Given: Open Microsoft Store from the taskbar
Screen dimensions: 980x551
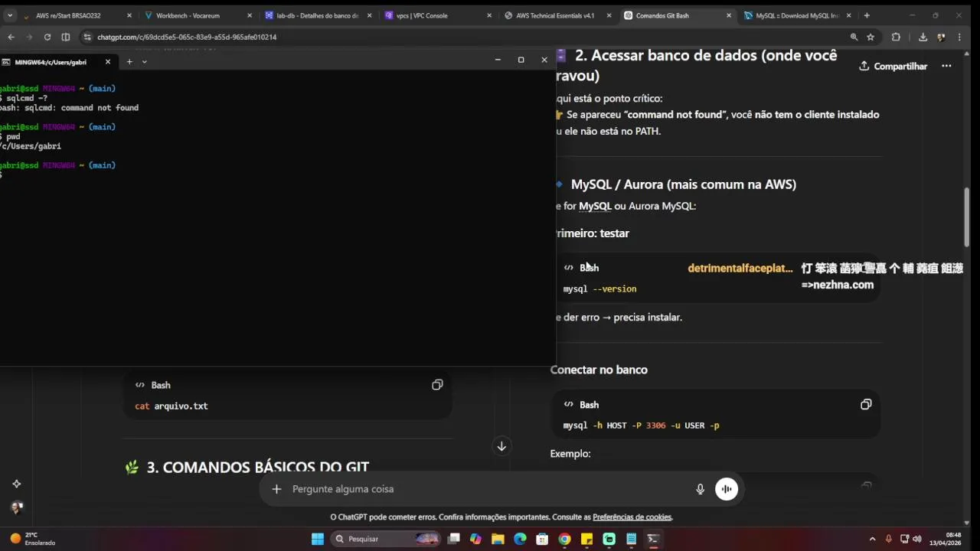Looking at the screenshot, I should click(x=542, y=539).
